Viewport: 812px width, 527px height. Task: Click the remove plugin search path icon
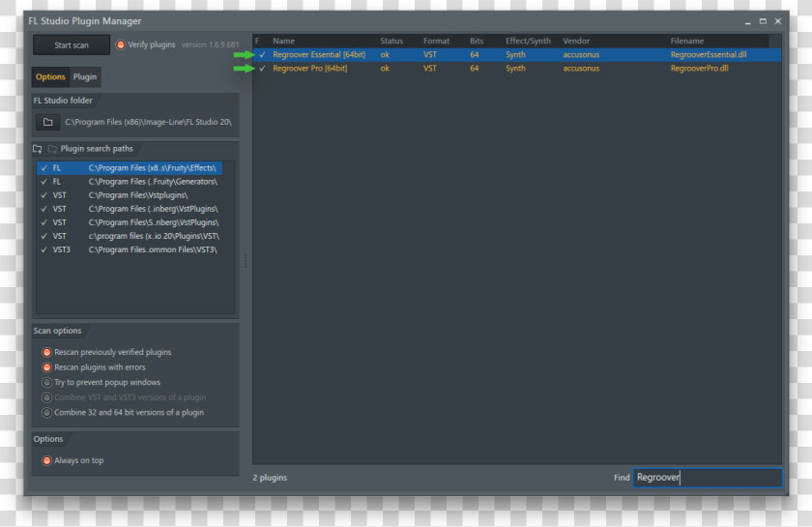[52, 149]
